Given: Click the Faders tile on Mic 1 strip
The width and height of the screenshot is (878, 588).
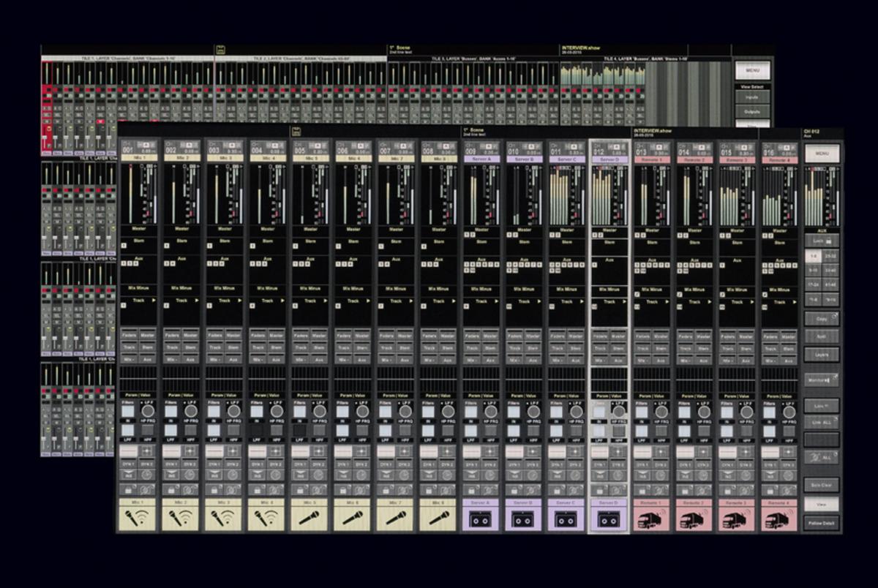Looking at the screenshot, I should point(128,335).
